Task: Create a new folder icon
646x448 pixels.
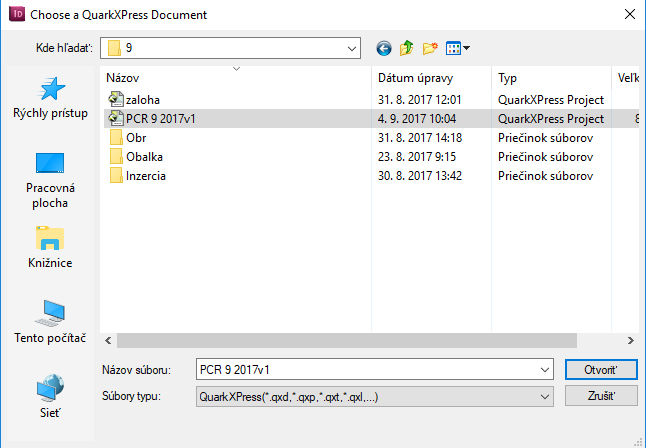Action: (430, 48)
